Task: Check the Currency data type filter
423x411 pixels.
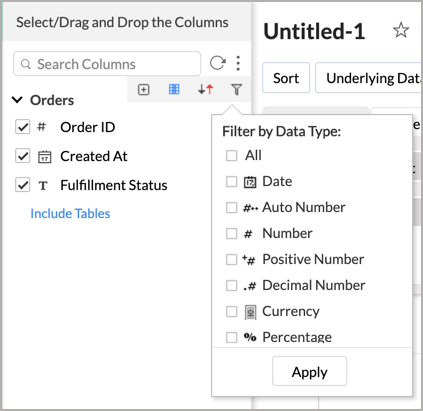Action: [231, 312]
